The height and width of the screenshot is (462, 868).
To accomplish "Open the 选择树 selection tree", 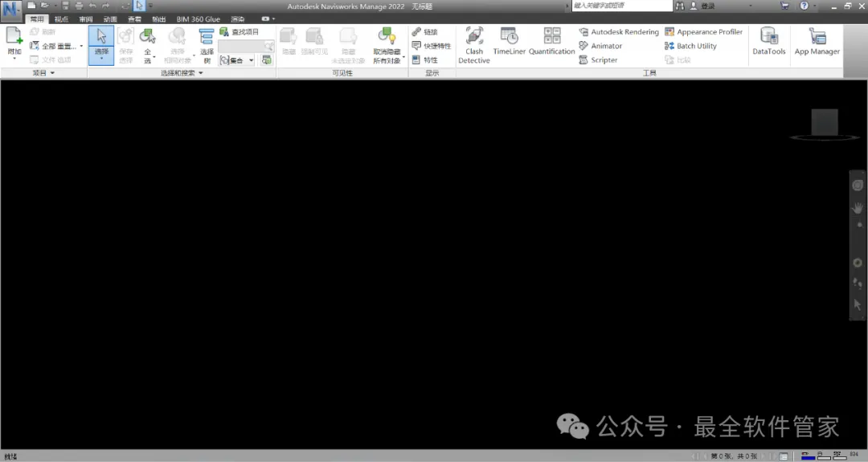I will (x=207, y=45).
